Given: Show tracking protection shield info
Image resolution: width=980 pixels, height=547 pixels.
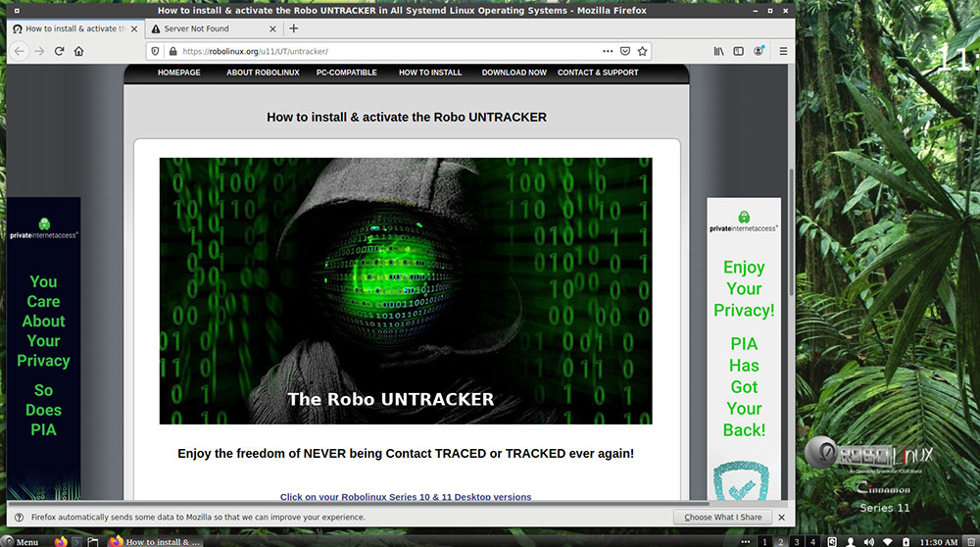Looking at the screenshot, I should pyautogui.click(x=156, y=51).
